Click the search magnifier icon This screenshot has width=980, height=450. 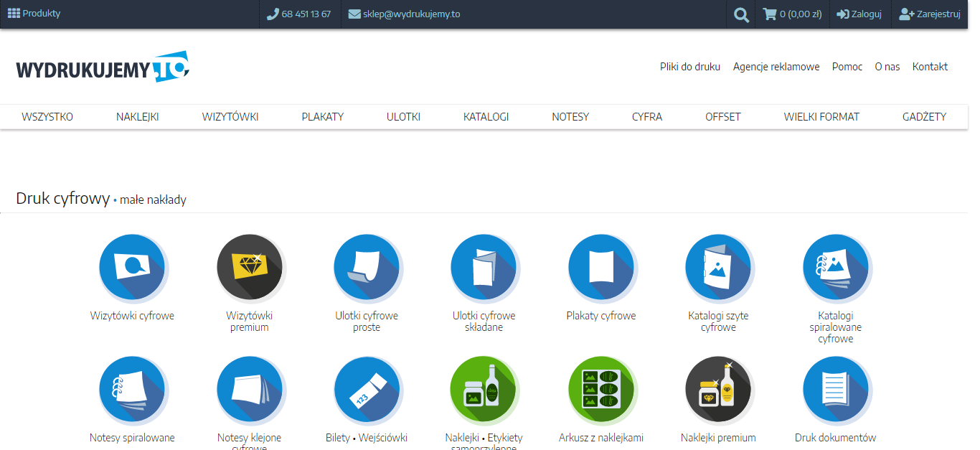(x=741, y=14)
